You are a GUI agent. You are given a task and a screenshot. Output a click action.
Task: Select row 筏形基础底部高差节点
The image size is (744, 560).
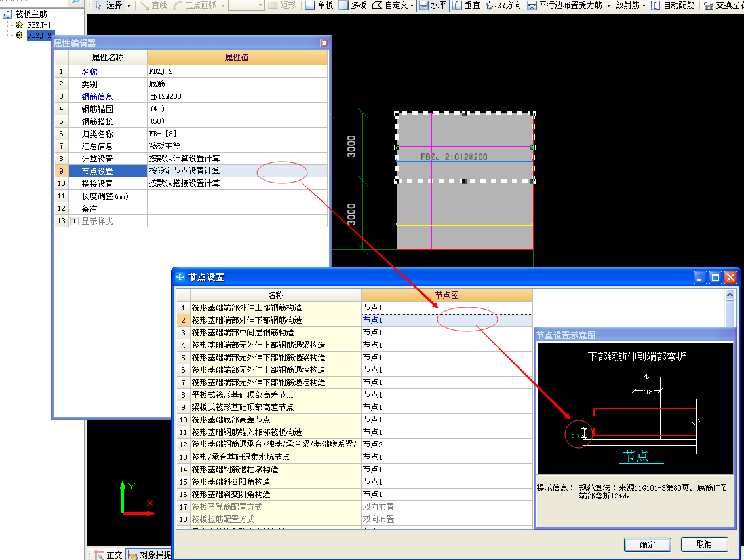pos(276,420)
